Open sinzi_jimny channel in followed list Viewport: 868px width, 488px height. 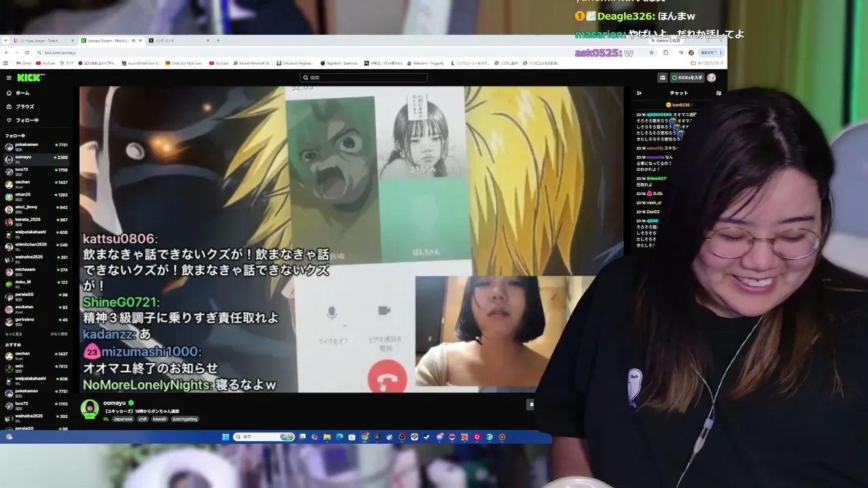pyautogui.click(x=36, y=208)
